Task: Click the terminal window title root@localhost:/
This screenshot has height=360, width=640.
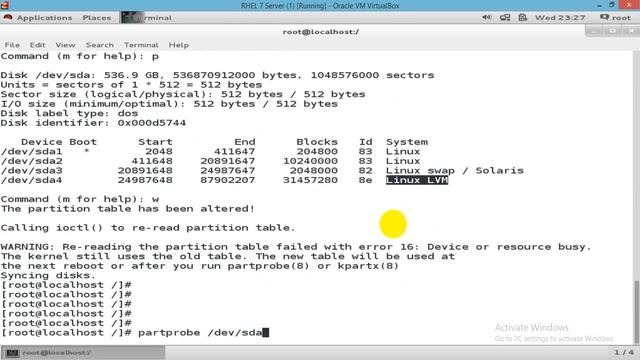Action: [x=321, y=32]
